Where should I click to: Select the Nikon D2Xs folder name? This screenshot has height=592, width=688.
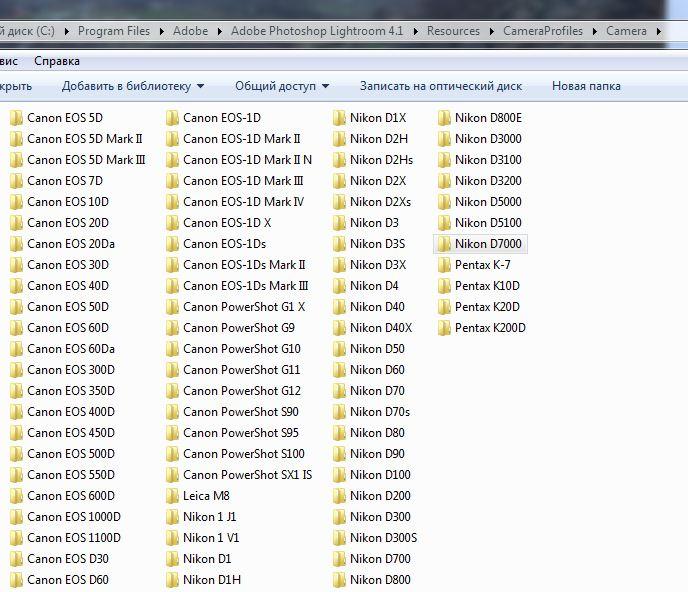pos(380,202)
